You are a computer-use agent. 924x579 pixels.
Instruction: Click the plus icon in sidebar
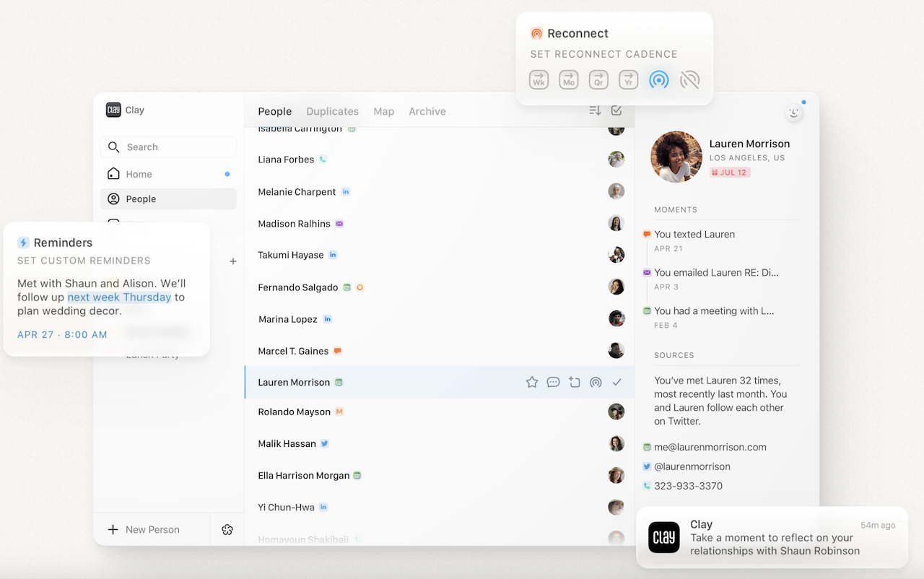point(233,261)
